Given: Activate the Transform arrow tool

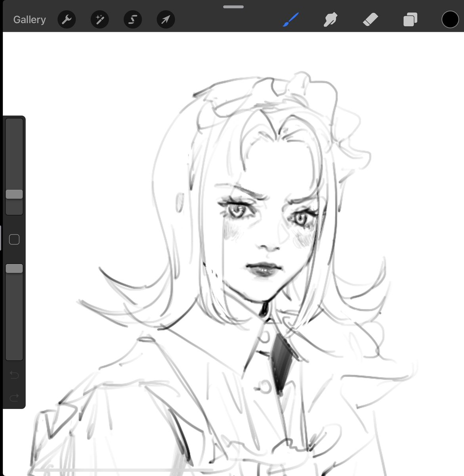Looking at the screenshot, I should point(166,19).
